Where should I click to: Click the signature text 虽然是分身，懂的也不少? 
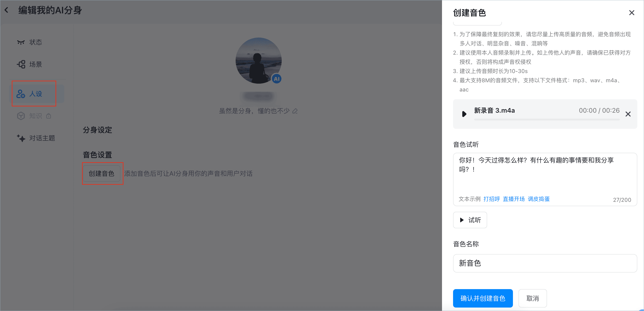point(254,111)
